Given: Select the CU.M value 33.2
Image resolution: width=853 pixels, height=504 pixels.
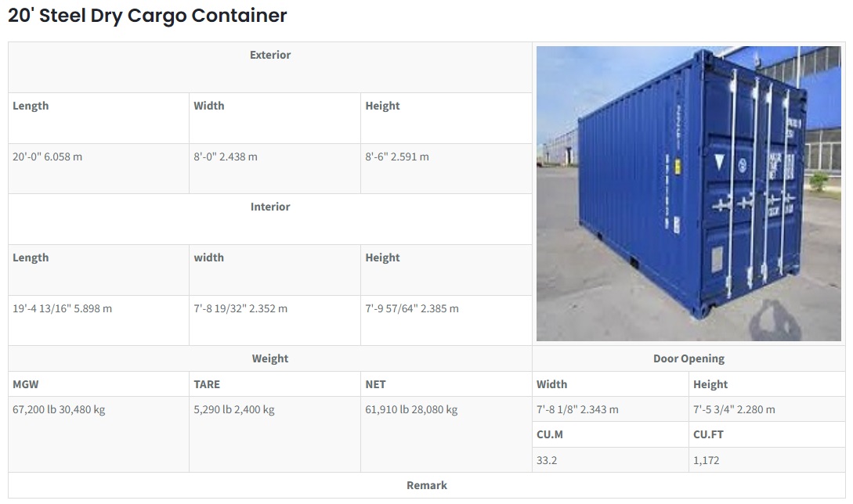Looking at the screenshot, I should tap(547, 460).
